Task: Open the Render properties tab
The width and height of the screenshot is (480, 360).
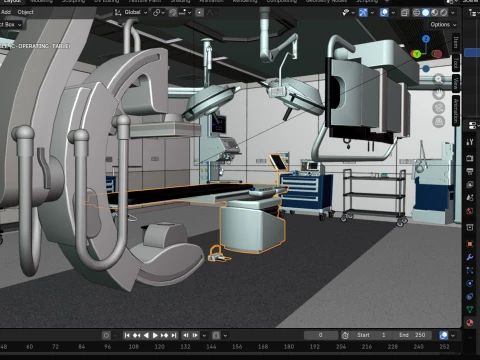Action: [x=470, y=158]
